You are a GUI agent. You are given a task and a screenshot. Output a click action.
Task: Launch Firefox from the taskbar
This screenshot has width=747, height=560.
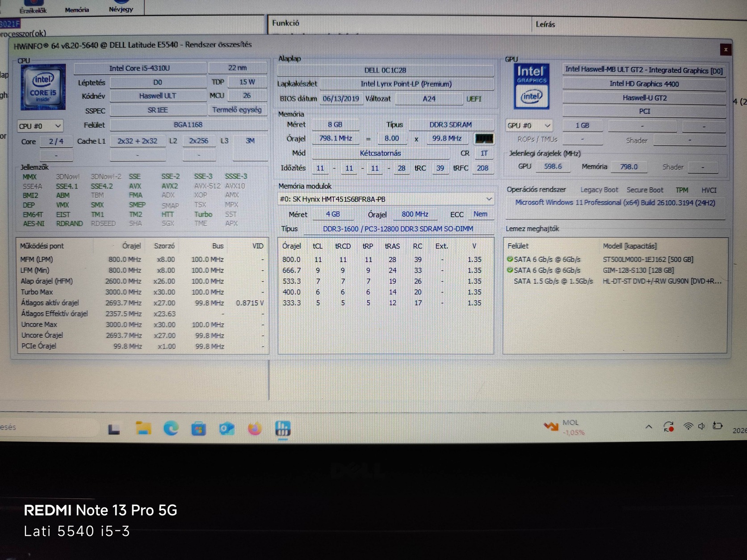click(x=255, y=429)
